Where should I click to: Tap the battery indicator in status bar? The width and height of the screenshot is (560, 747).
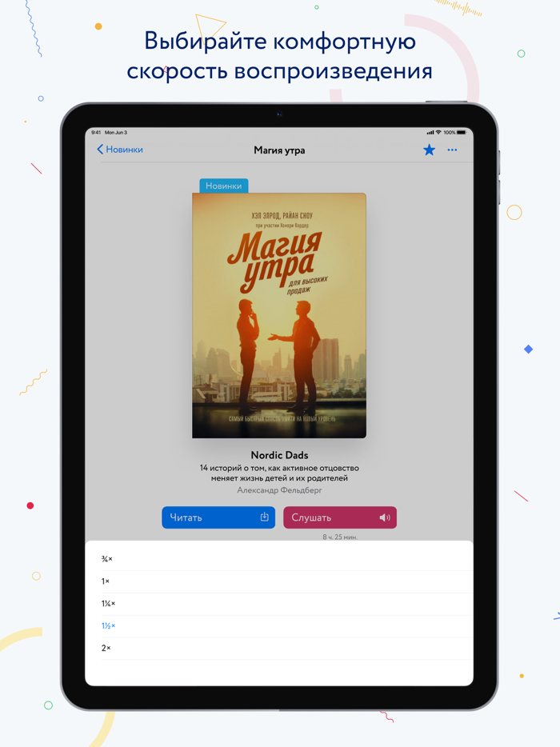tap(461, 133)
